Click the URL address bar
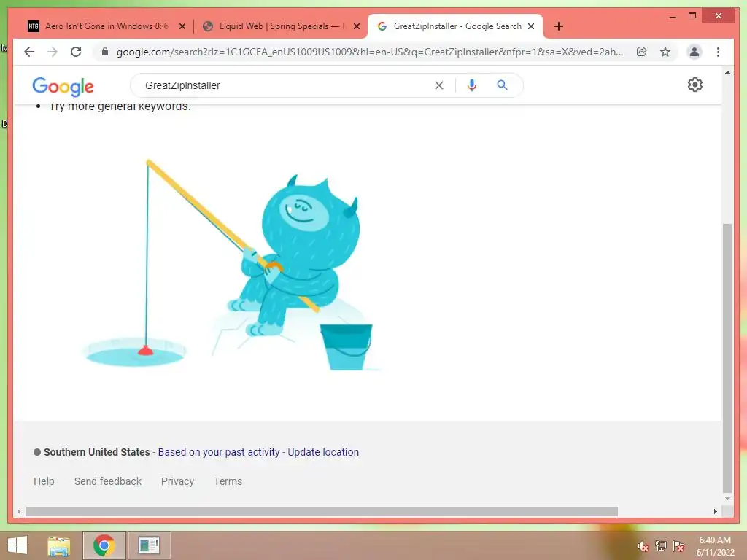 pos(369,52)
